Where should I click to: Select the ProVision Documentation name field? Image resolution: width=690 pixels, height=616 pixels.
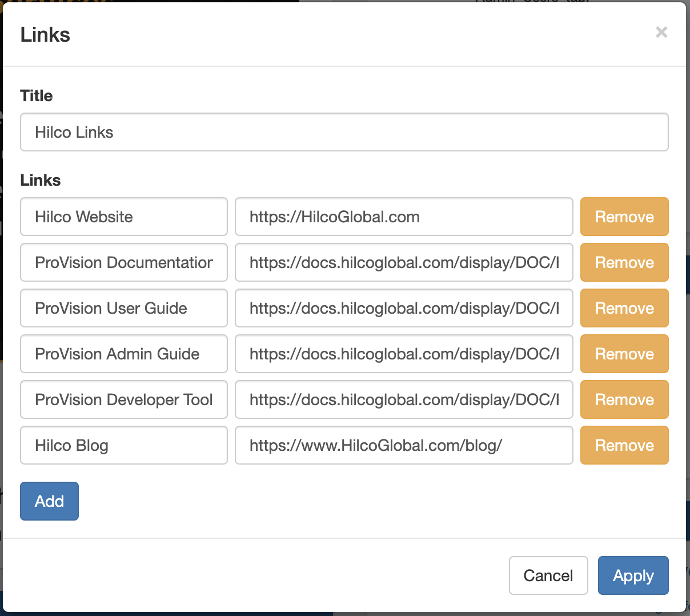(x=123, y=262)
